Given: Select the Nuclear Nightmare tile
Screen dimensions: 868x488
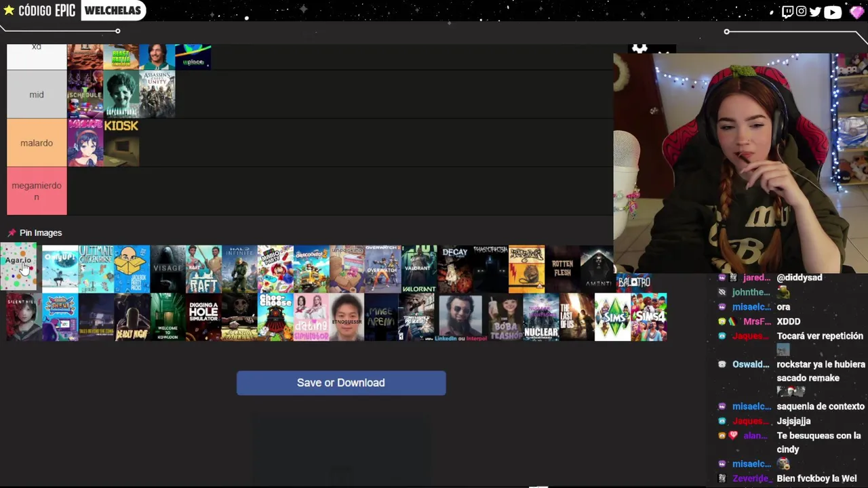Looking at the screenshot, I should tap(541, 317).
